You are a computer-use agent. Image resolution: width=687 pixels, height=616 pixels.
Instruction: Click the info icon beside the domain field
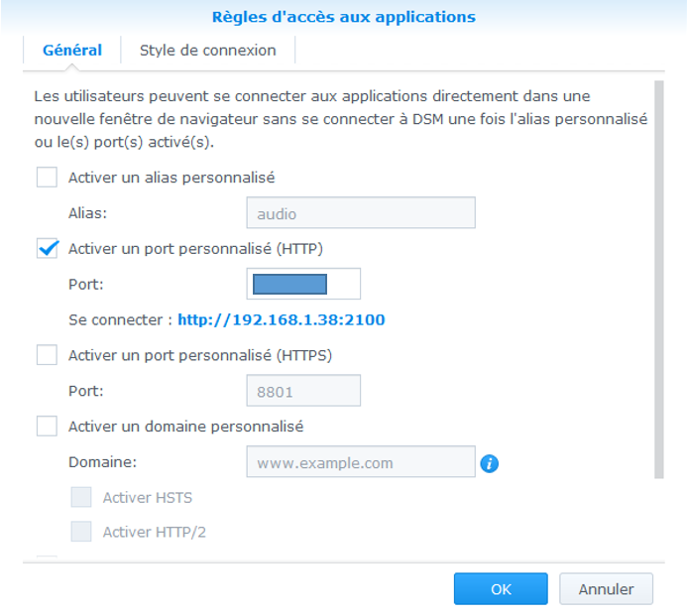pyautogui.click(x=489, y=463)
